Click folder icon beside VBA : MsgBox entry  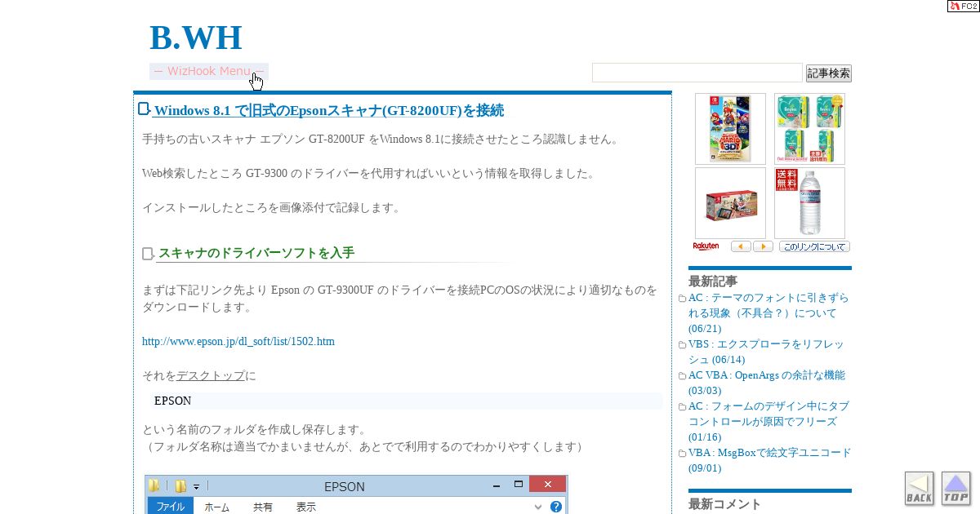pos(683,454)
